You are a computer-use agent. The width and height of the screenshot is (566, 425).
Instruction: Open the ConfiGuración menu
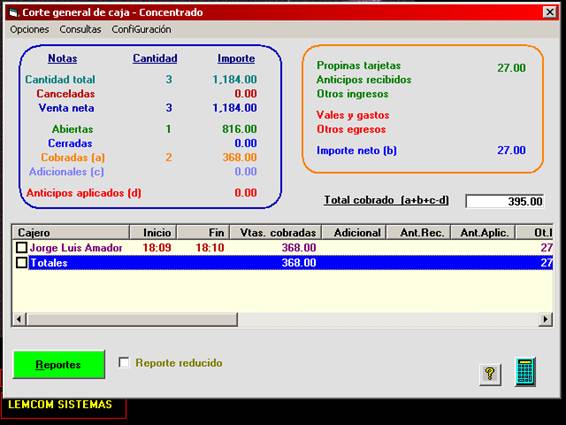pos(141,29)
